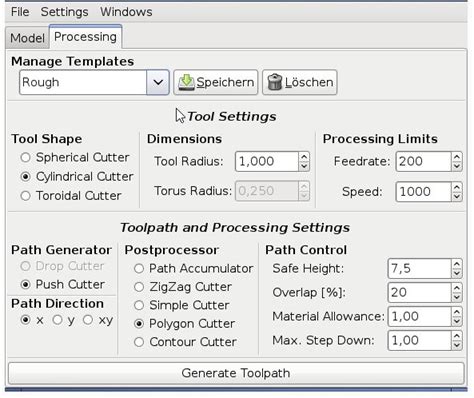Click the Speed value field
Viewport: 474px width, 398px height.
[x=423, y=192]
